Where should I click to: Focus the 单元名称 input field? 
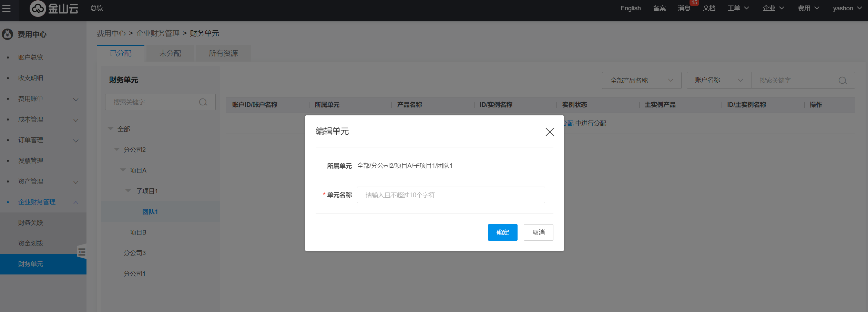(x=451, y=195)
